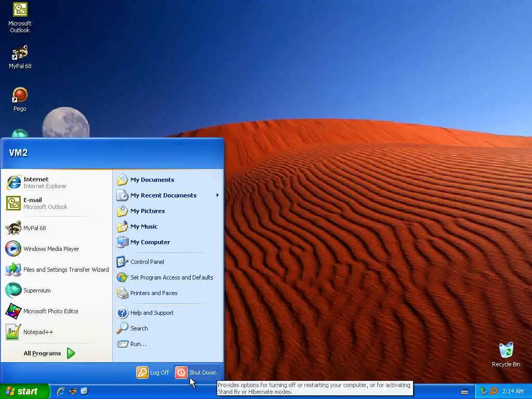Click the first system tray icon
532x399 pixels.
484,391
